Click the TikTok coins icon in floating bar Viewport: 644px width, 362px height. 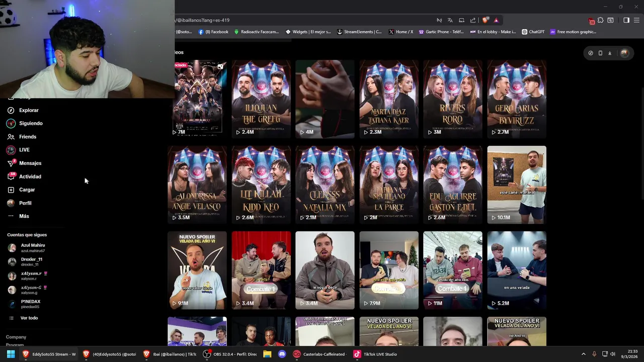[x=591, y=53]
